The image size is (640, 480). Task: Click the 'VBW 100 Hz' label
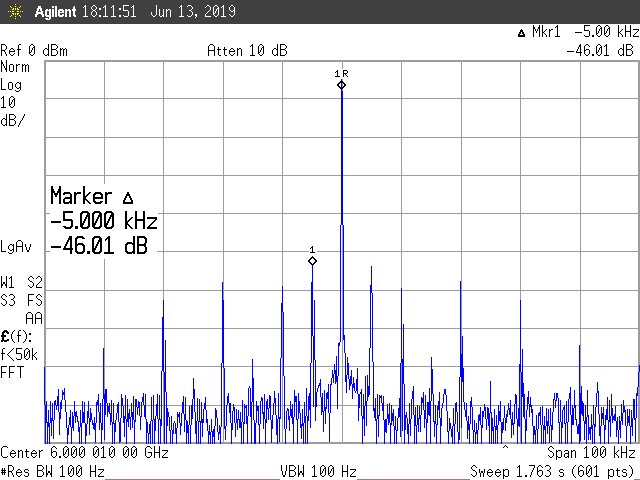pos(318,471)
